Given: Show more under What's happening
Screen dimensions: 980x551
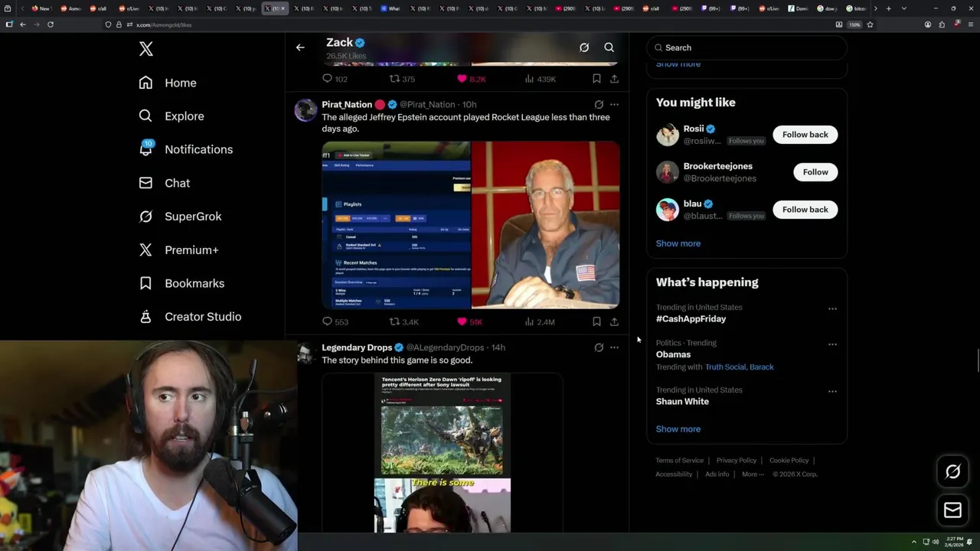Looking at the screenshot, I should [x=678, y=429].
